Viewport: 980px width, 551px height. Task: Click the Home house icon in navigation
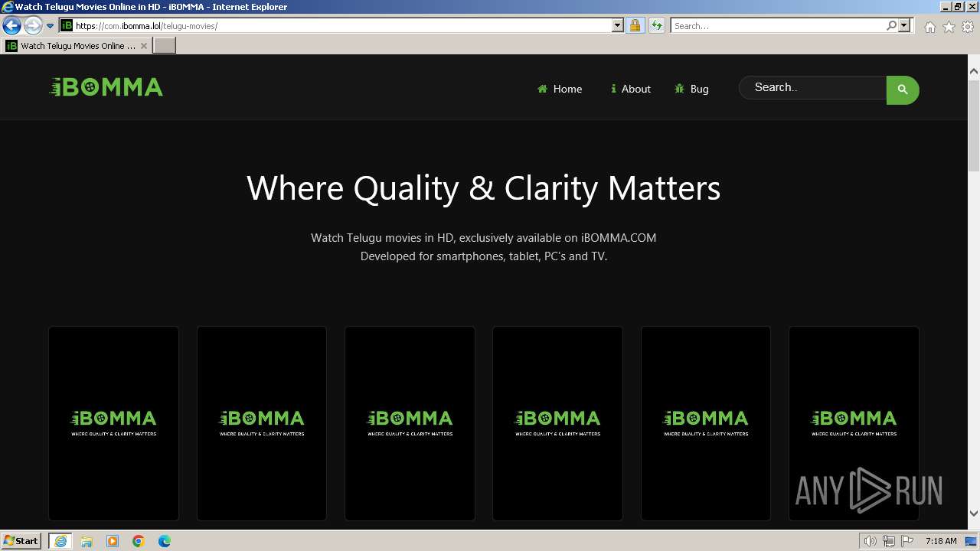(542, 89)
